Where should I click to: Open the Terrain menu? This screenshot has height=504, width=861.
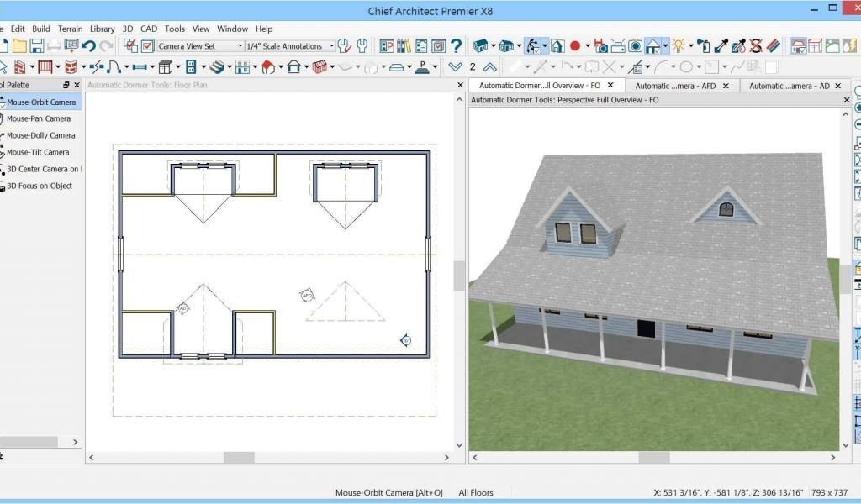pyautogui.click(x=70, y=29)
